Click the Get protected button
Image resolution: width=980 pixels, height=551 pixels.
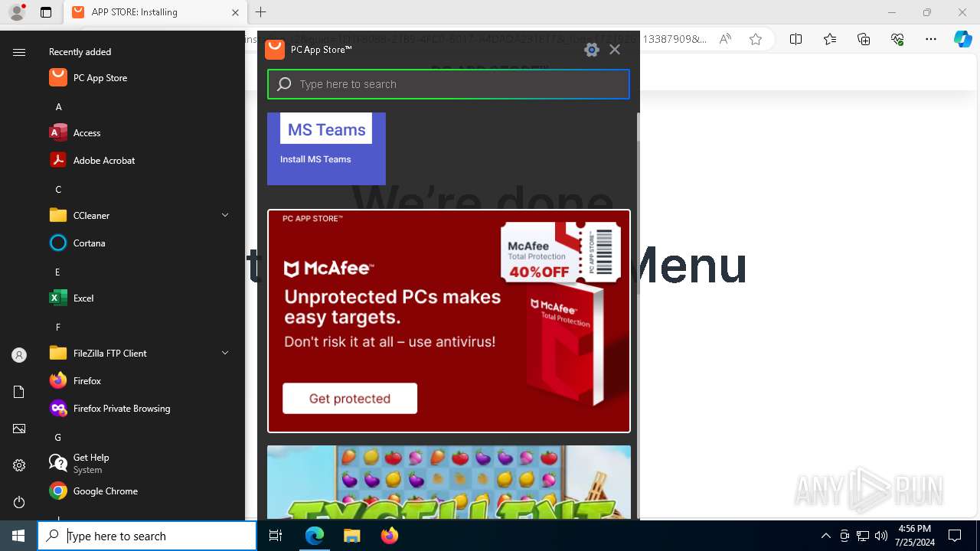pyautogui.click(x=350, y=398)
